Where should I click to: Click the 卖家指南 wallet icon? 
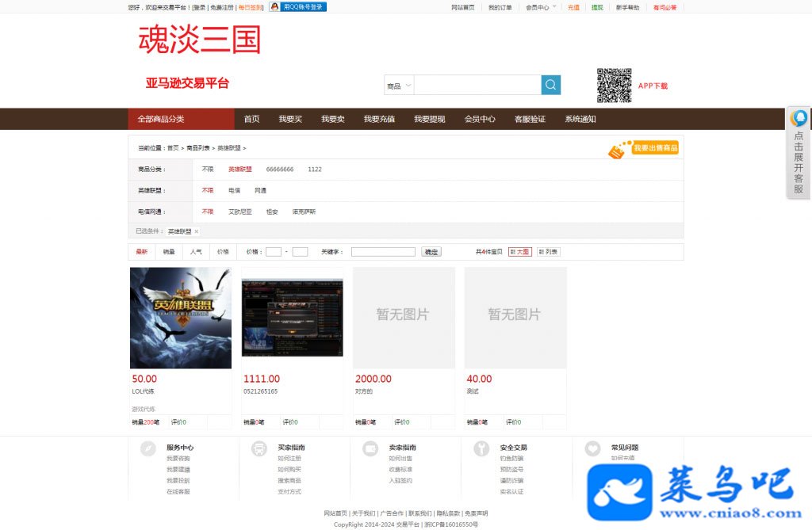tap(370, 448)
